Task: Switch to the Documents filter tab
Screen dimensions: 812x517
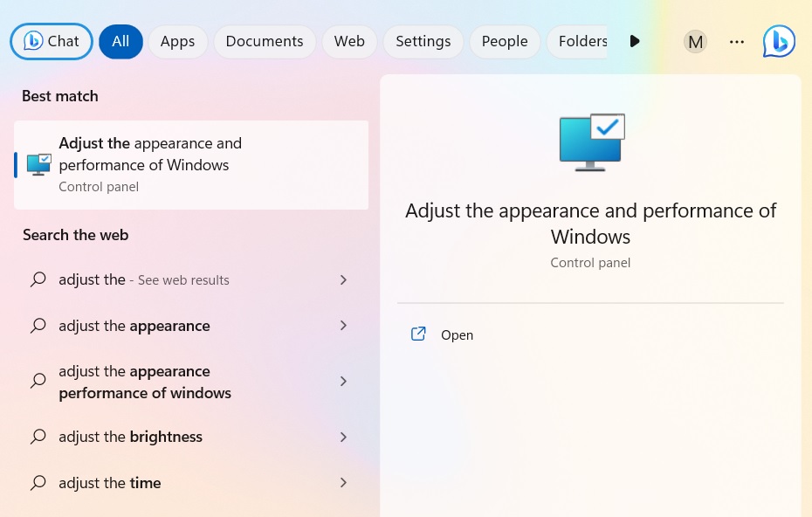Action: coord(265,41)
